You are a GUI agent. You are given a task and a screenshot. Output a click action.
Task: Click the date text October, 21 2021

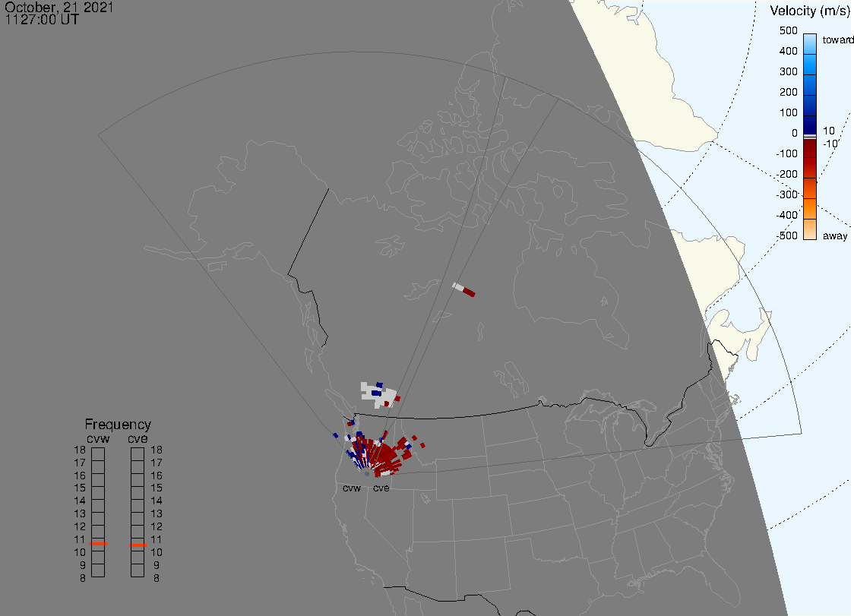point(59,7)
